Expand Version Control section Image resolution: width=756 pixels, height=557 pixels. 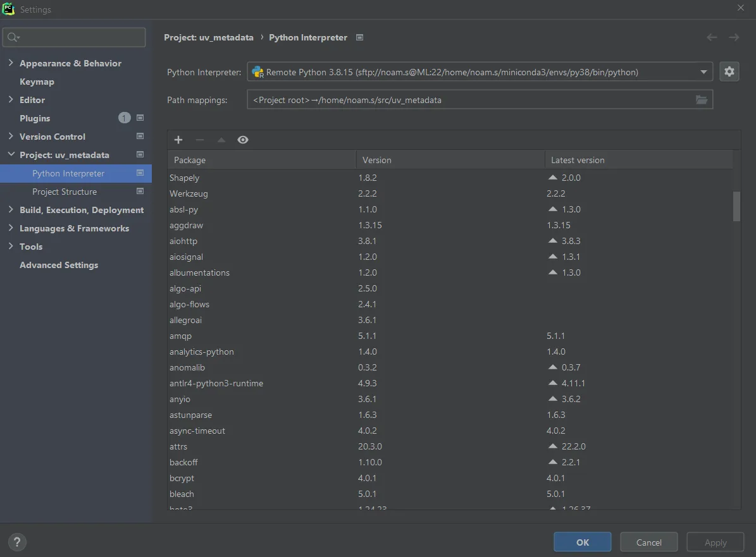[11, 136]
